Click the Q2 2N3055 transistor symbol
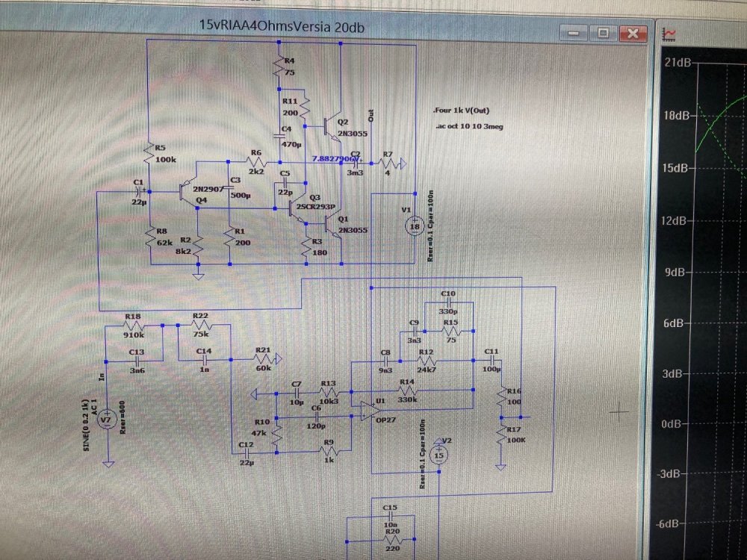This screenshot has height=560, width=747. pyautogui.click(x=329, y=124)
